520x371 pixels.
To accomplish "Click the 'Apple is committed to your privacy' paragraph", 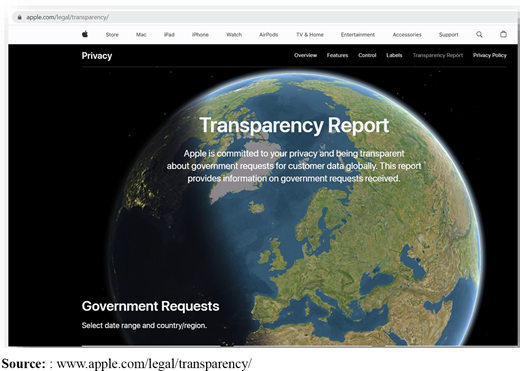I will (294, 166).
